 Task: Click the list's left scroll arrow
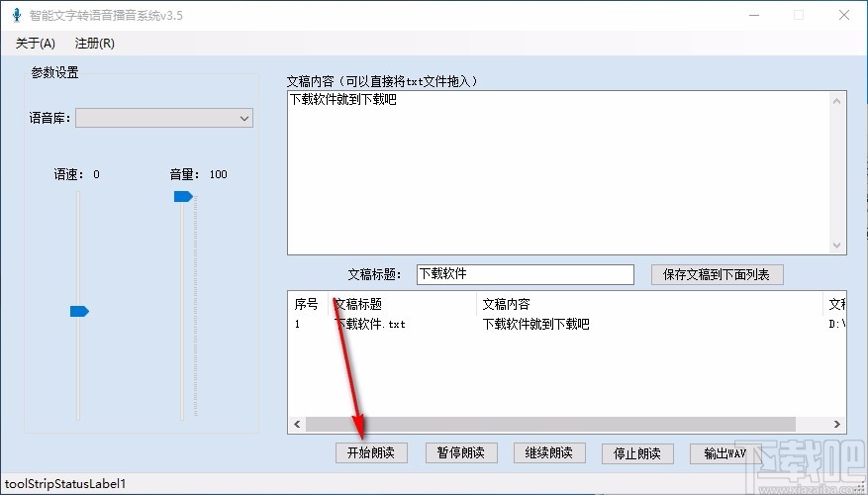pyautogui.click(x=297, y=424)
